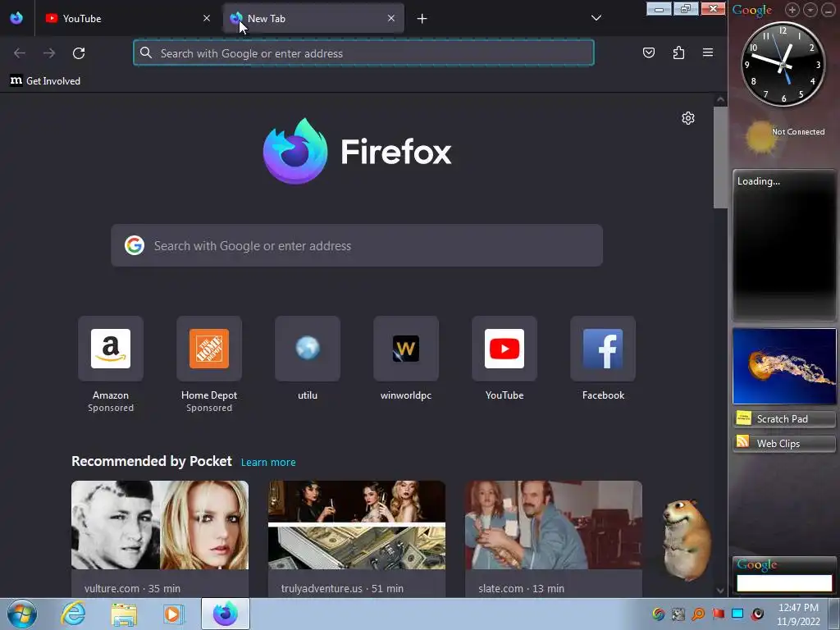
Task: Click the page scrollbar down arrow
Action: click(x=720, y=591)
